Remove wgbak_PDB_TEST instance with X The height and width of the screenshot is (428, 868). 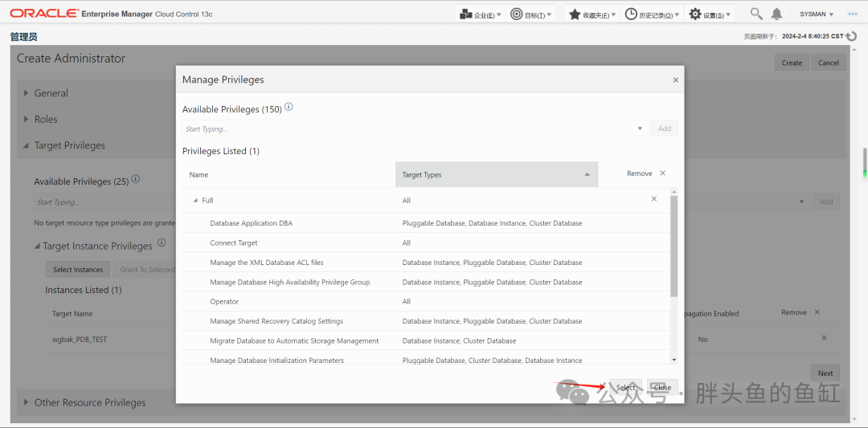pyautogui.click(x=824, y=338)
